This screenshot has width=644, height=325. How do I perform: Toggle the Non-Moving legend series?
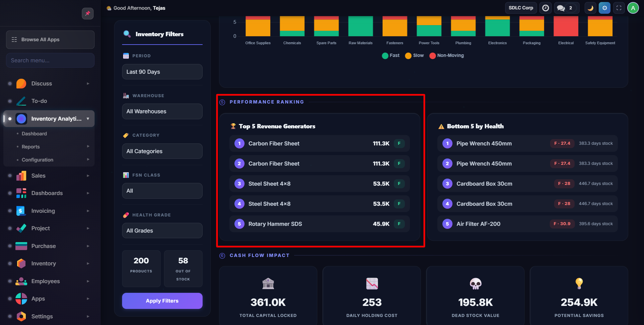447,56
